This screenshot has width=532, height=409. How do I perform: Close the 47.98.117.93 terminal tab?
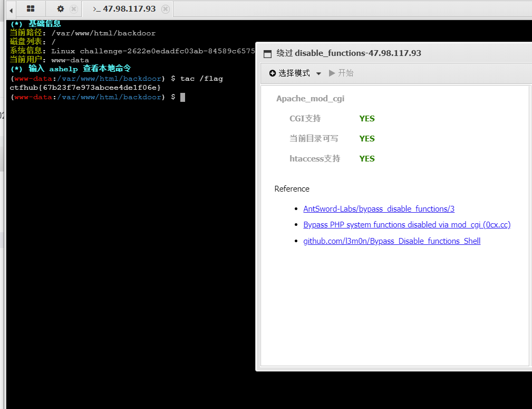[167, 9]
